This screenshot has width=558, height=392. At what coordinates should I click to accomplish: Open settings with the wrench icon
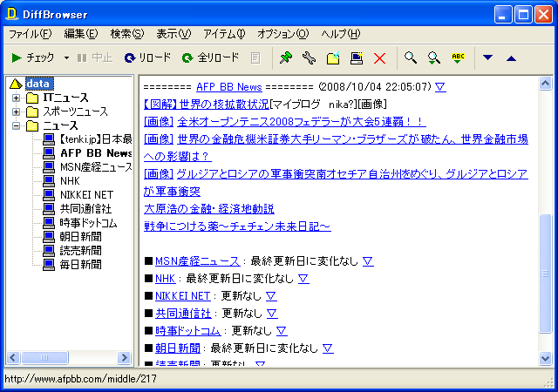[x=309, y=57]
